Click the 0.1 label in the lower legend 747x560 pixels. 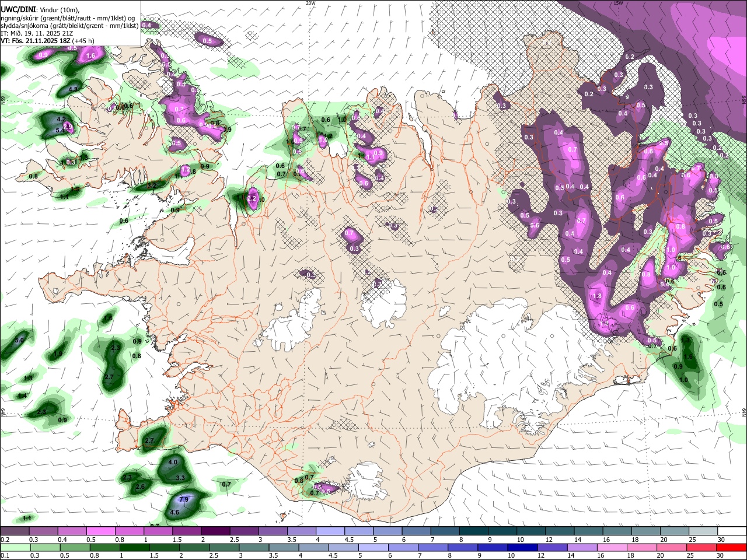tap(4, 555)
